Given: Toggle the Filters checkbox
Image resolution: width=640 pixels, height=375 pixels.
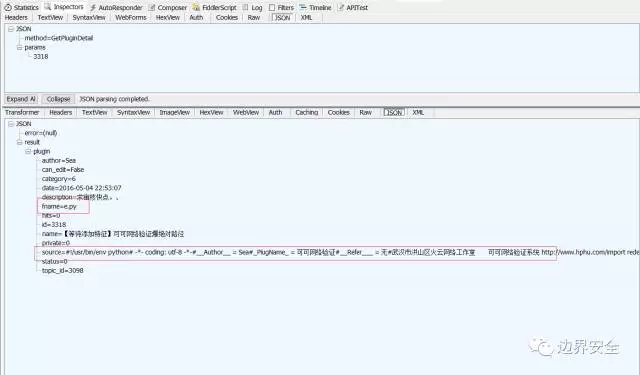Looking at the screenshot, I should click(x=272, y=8).
